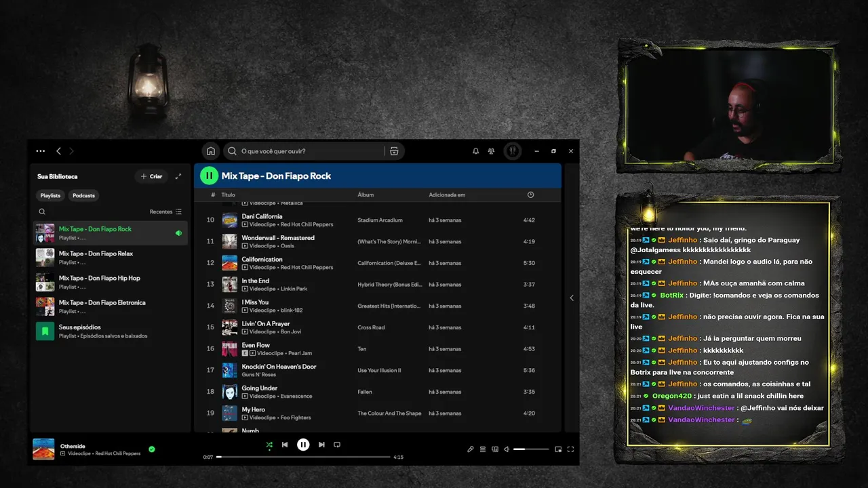
Task: Select the Californication track title
Action: pyautogui.click(x=262, y=259)
